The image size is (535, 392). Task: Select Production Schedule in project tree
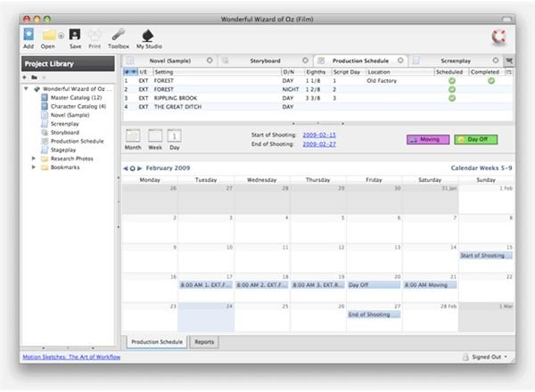[77, 141]
